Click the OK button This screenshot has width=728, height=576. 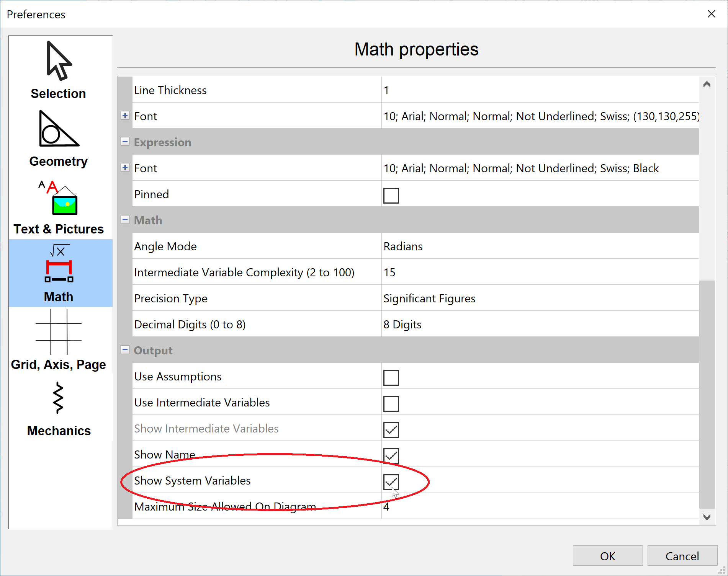[x=607, y=556]
